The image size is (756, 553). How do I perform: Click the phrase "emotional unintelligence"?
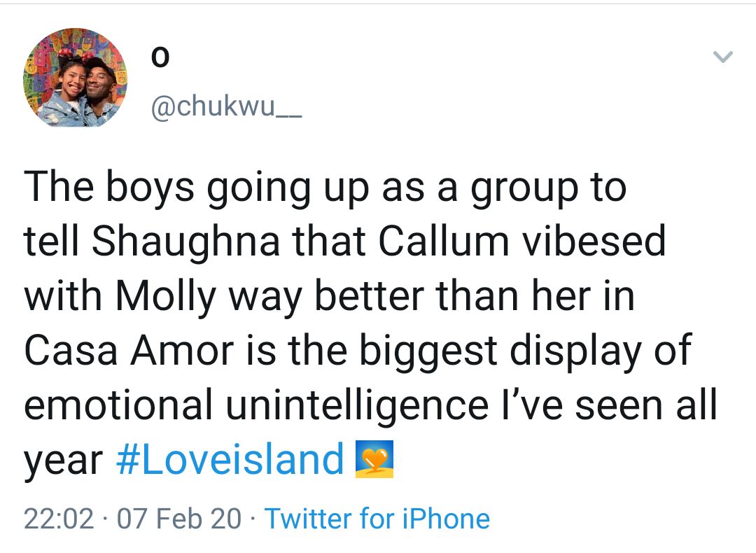pyautogui.click(x=255, y=405)
